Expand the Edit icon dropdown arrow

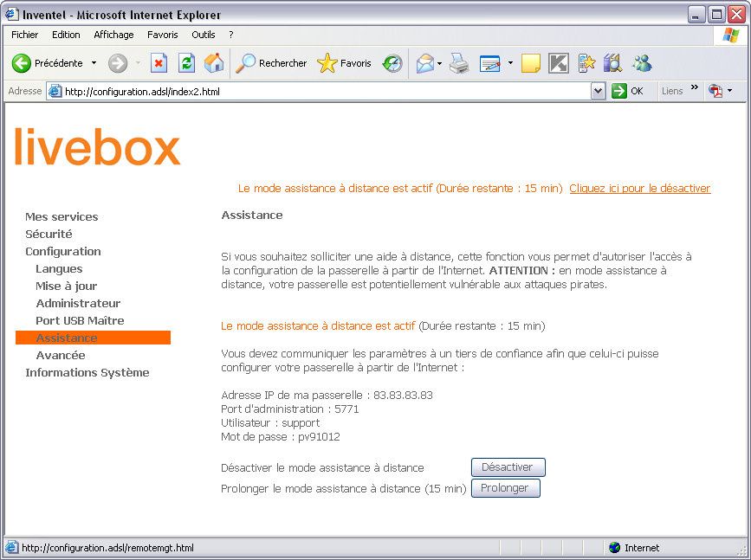coord(510,63)
